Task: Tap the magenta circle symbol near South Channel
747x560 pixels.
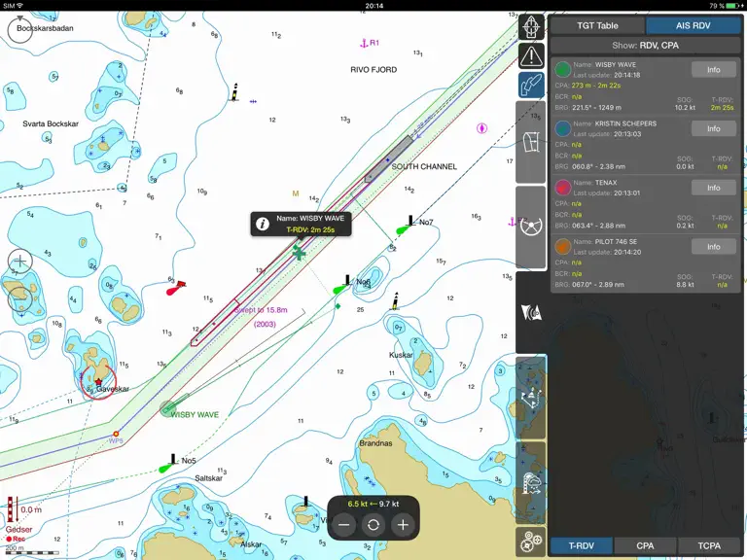Action: coord(482,128)
